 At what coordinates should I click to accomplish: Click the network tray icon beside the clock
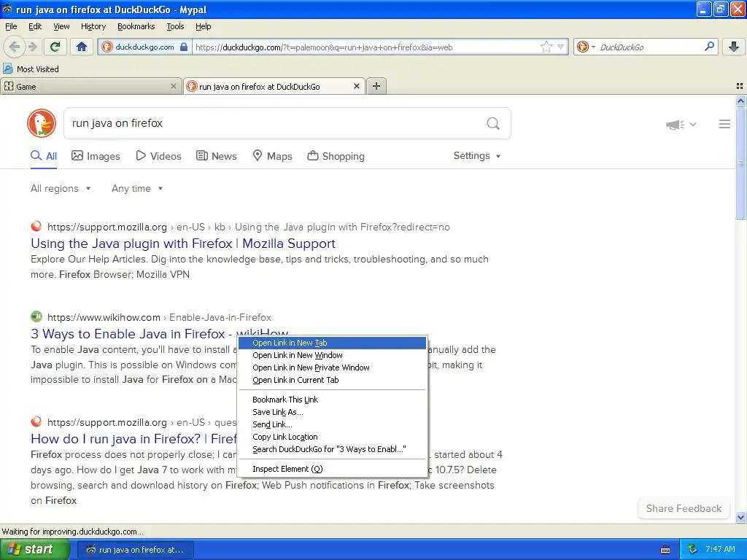692,550
